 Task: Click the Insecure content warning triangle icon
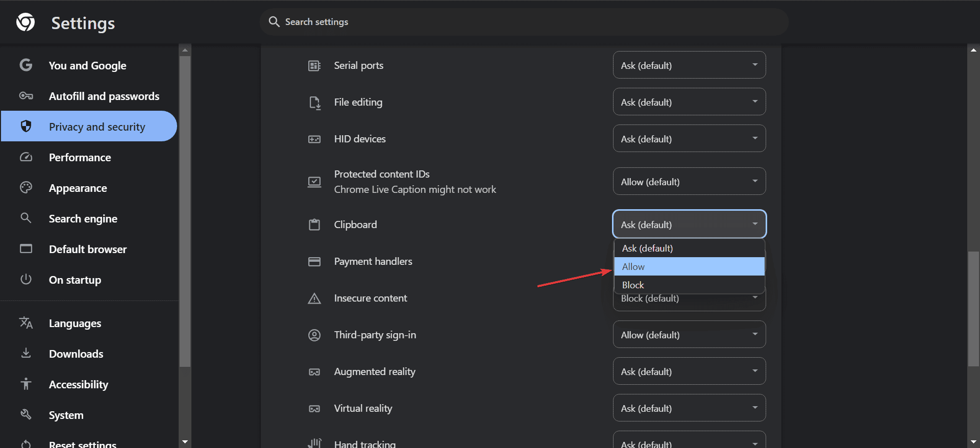click(314, 298)
